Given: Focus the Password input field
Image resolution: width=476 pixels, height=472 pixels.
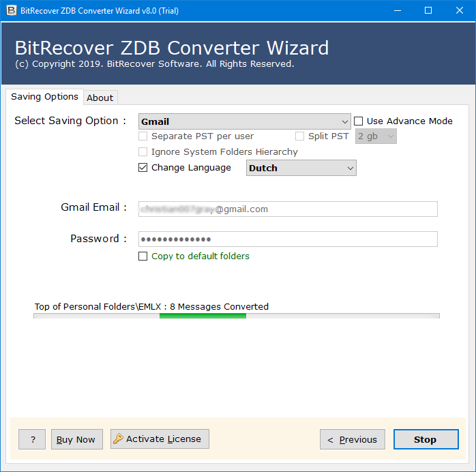Looking at the screenshot, I should coord(288,239).
